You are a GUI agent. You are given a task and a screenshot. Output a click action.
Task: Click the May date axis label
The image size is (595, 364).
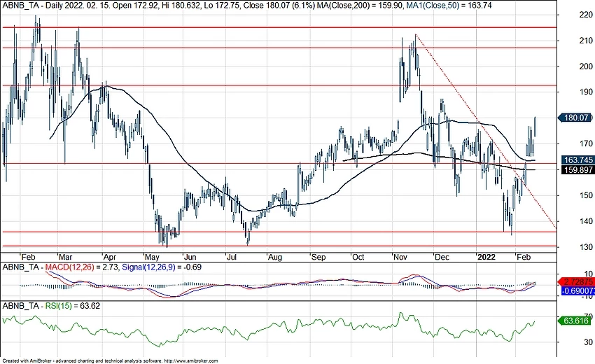pos(152,257)
